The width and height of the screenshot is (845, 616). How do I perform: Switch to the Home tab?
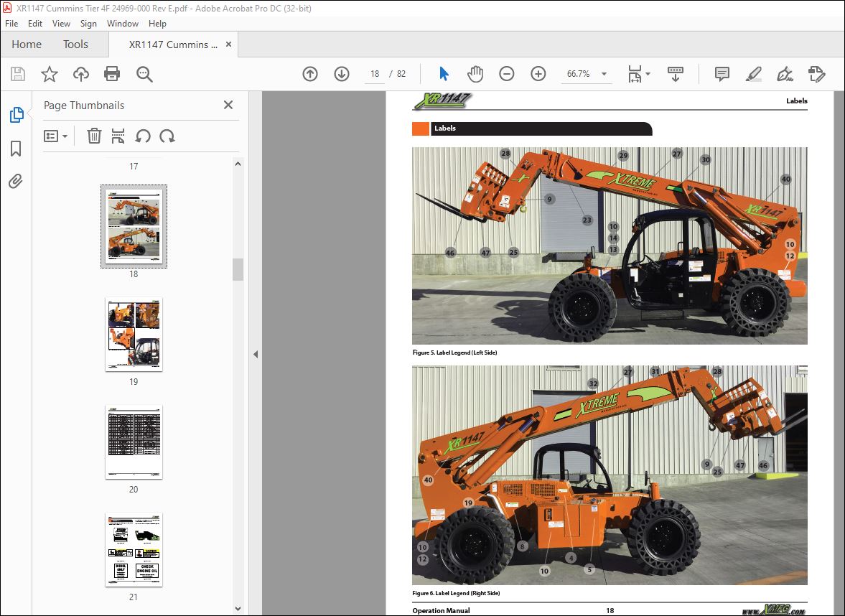27,45
